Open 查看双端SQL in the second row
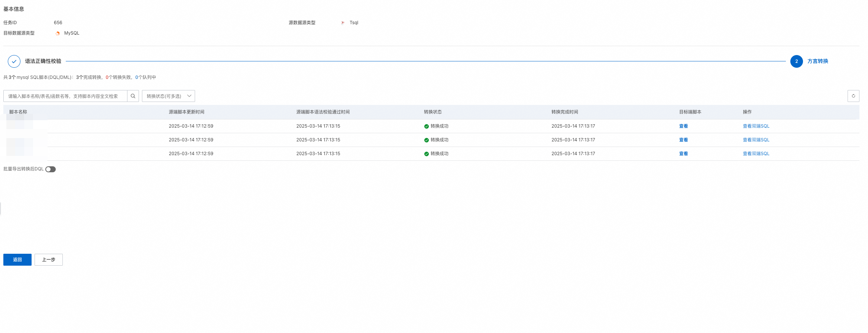This screenshot has height=333, width=868. coord(756,140)
